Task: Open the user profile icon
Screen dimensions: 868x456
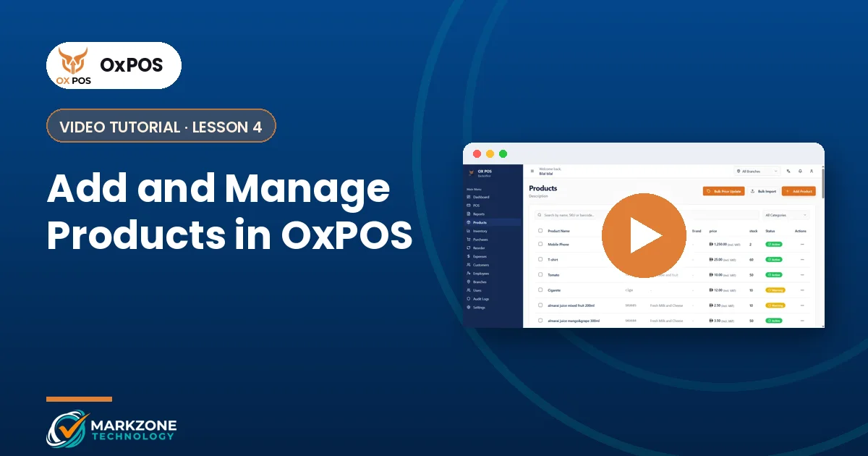Action: coord(812,172)
